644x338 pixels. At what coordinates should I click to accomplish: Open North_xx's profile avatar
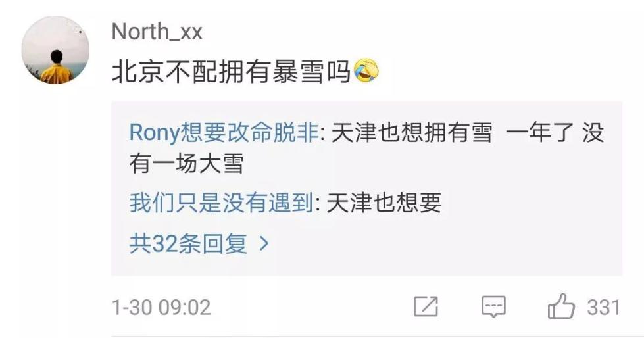pos(55,50)
